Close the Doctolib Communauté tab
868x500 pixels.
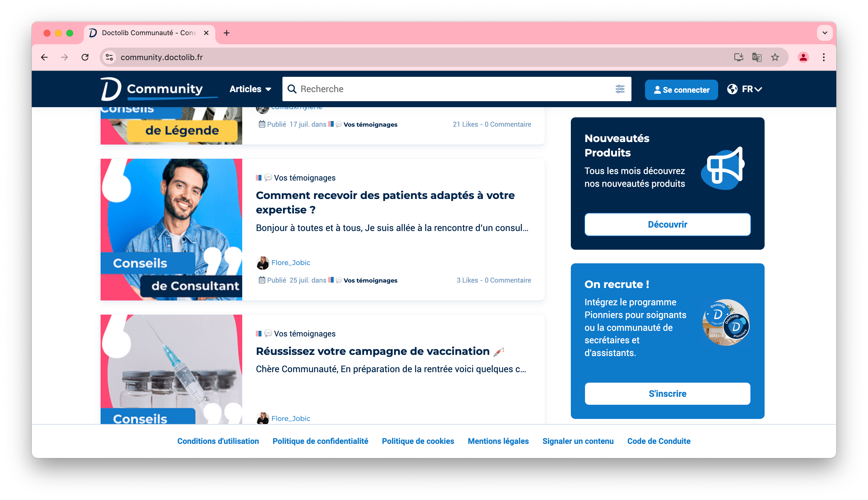[206, 33]
